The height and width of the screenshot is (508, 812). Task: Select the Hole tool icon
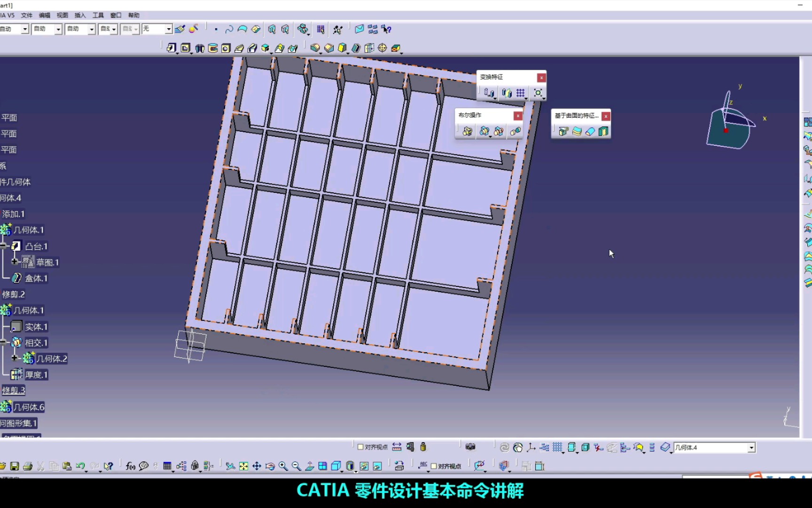[x=226, y=48]
